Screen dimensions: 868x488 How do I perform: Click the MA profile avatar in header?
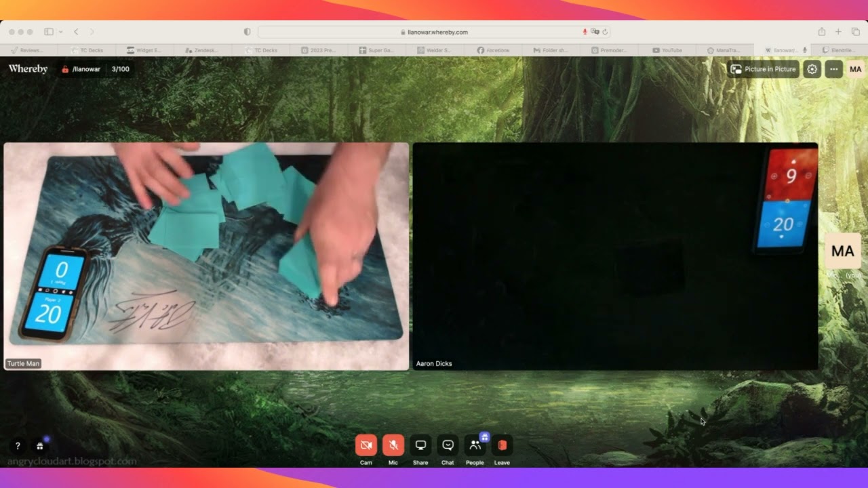point(856,69)
